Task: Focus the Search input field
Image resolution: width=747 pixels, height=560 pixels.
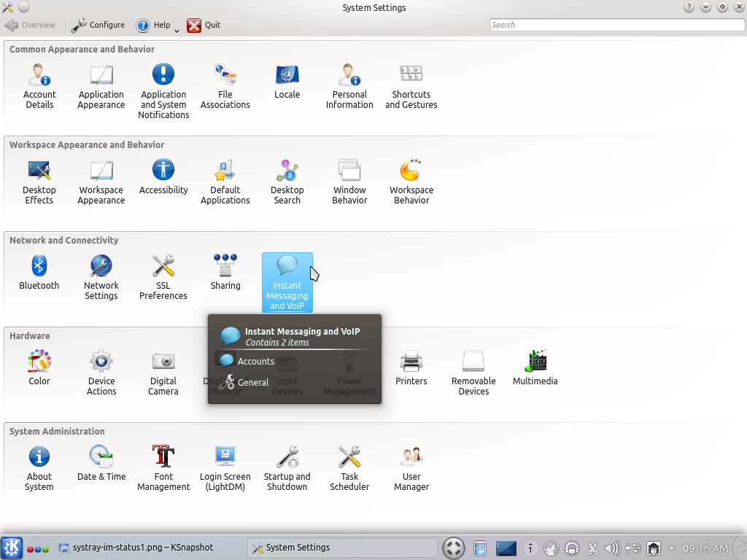Action: coord(616,25)
